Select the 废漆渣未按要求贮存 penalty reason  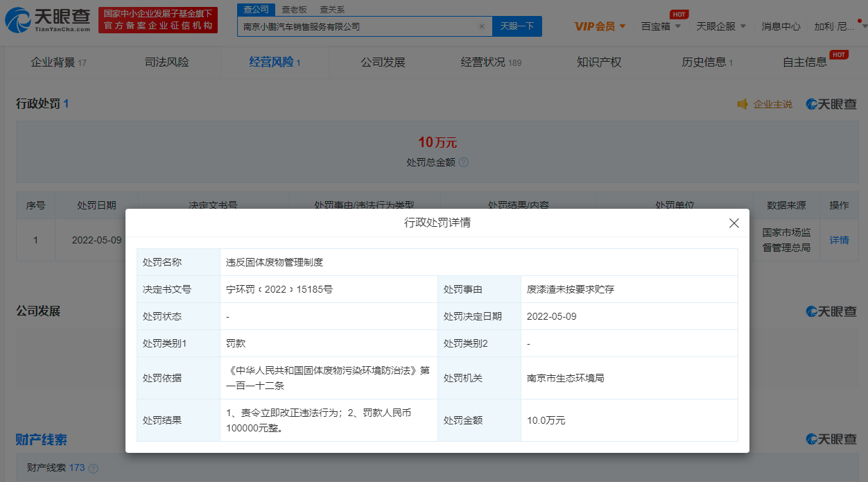(571, 289)
